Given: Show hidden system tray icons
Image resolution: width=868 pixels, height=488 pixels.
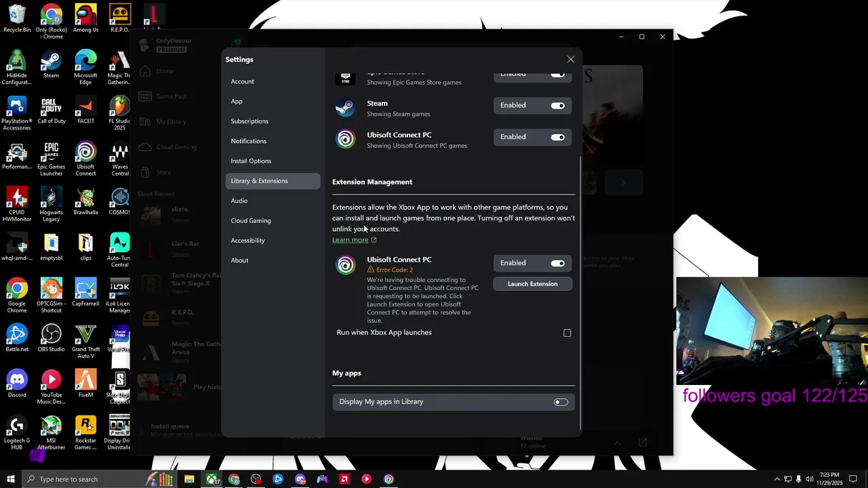Looking at the screenshot, I should tap(777, 479).
